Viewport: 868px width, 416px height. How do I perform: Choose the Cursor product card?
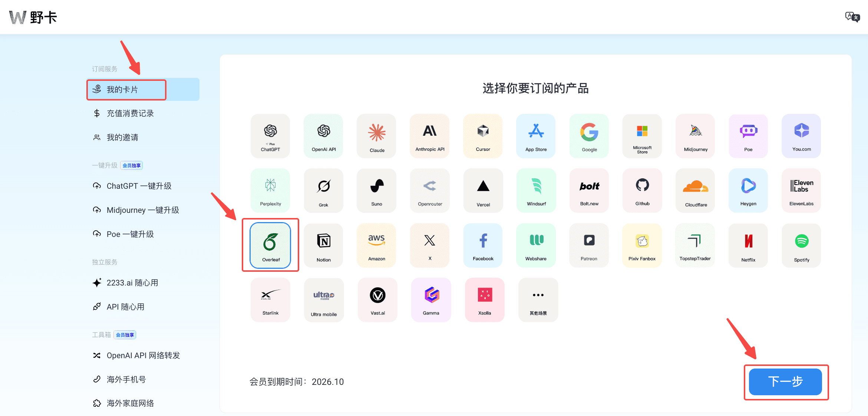tap(483, 136)
